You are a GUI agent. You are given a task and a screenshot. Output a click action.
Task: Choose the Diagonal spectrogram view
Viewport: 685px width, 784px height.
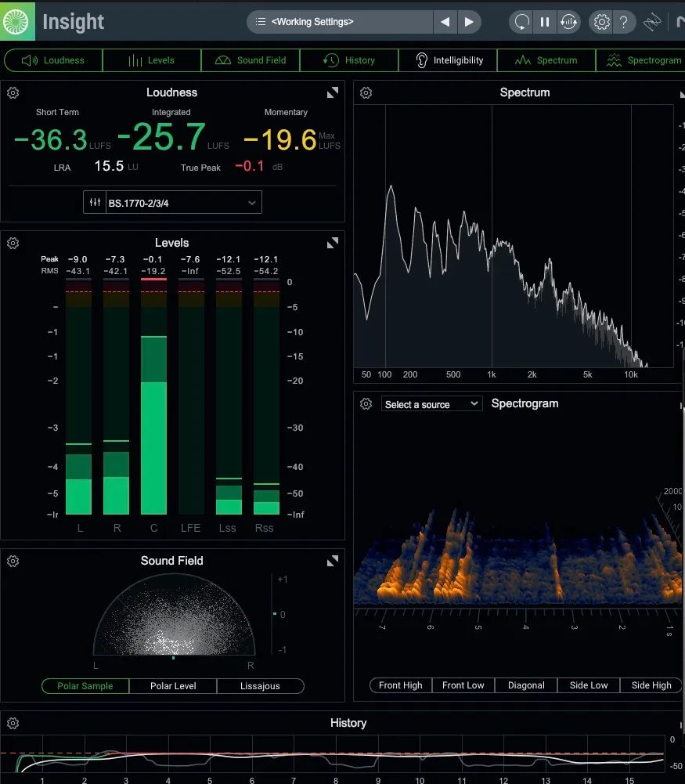[x=526, y=685]
